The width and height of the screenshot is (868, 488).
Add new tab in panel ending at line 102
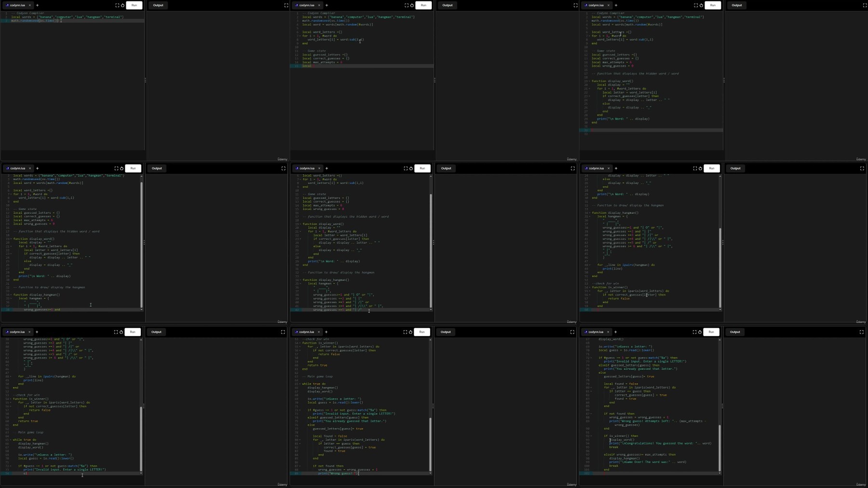pos(615,332)
